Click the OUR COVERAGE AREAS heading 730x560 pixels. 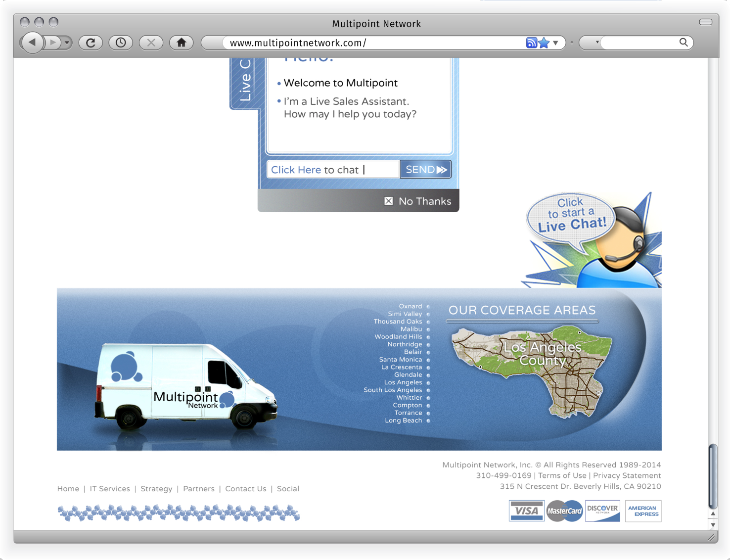tap(522, 310)
